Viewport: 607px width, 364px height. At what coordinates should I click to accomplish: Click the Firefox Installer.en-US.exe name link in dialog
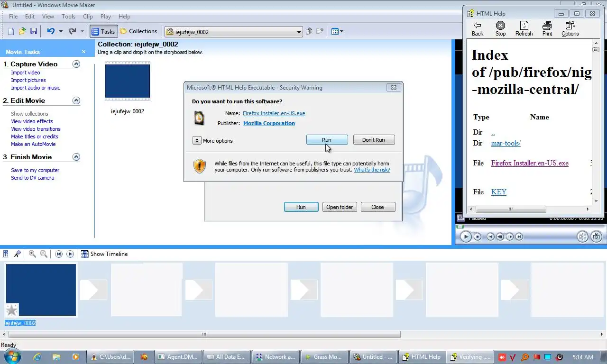274,113
